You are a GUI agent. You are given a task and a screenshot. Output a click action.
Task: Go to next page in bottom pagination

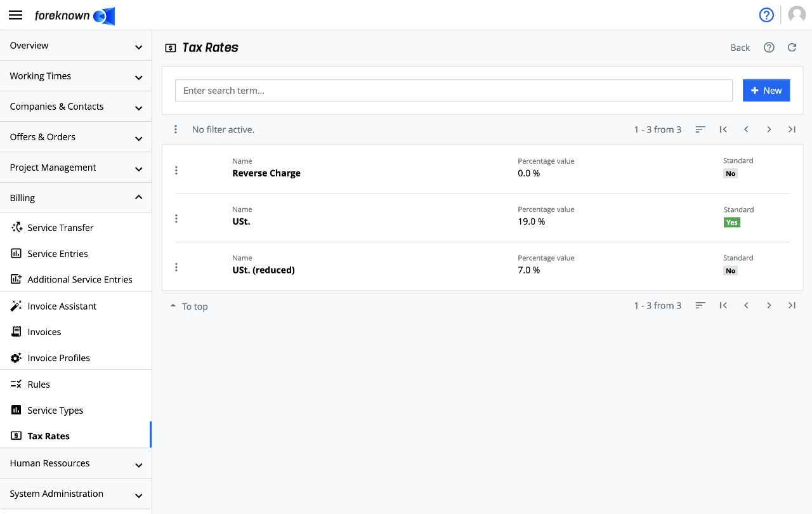pos(769,305)
